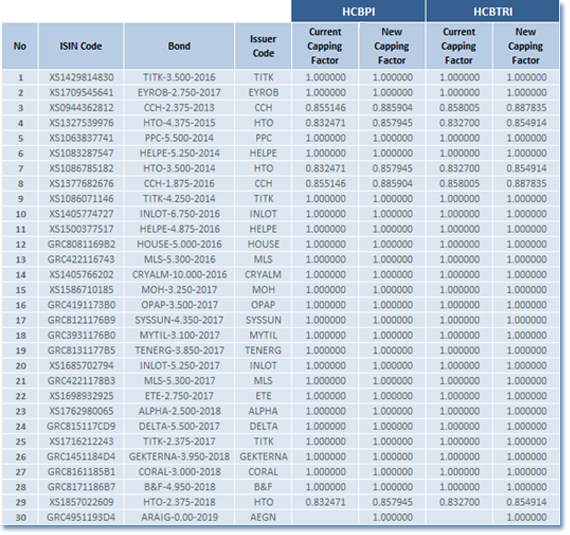The width and height of the screenshot is (570, 535).
Task: Click the No column header
Action: (x=20, y=46)
